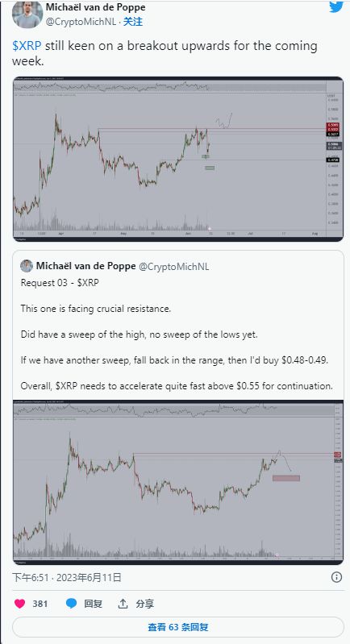This screenshot has height=644, width=350.
Task: Open the @CryptoMichNL handle at top
Action: pyautogui.click(x=81, y=22)
